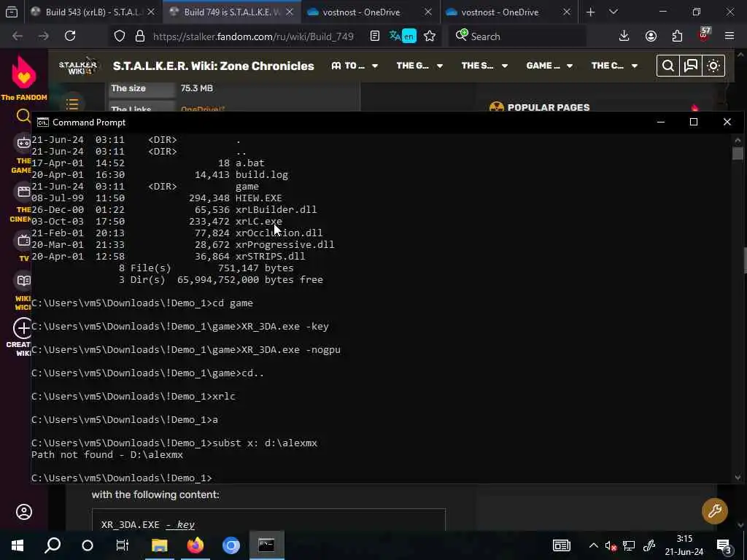Open the extensions puzzle icon
This screenshot has height=560, width=747.
(677, 36)
